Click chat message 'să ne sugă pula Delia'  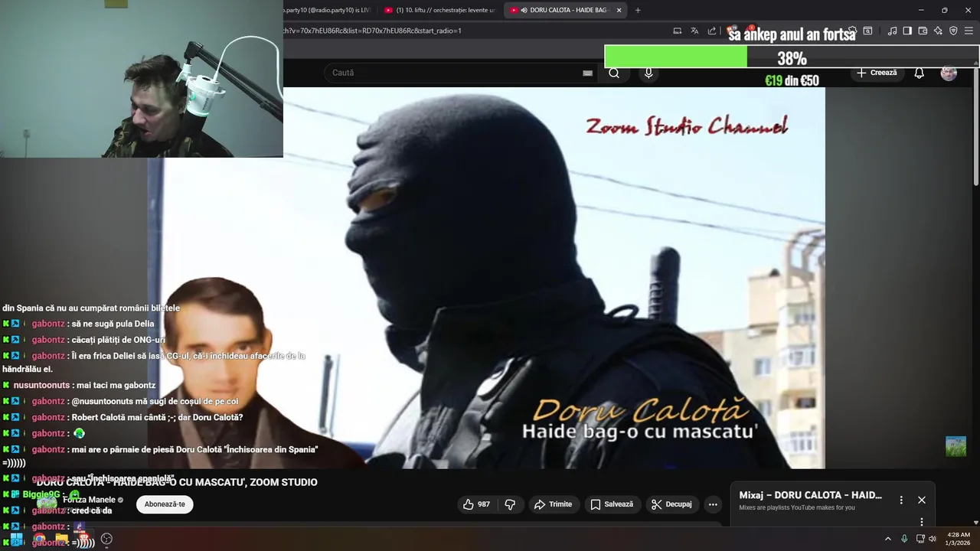(x=113, y=324)
